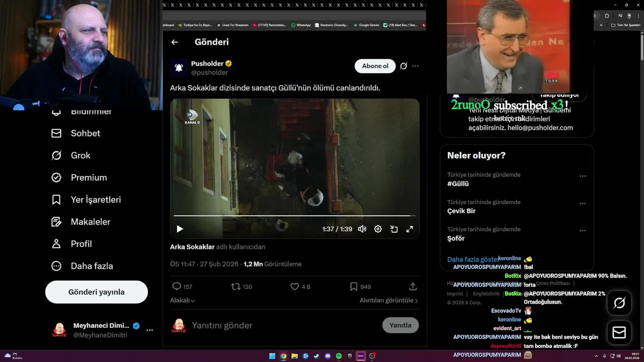Click the Yer İşaretleri bookmark sidebar icon
This screenshot has height=362, width=644.
pyautogui.click(x=56, y=200)
